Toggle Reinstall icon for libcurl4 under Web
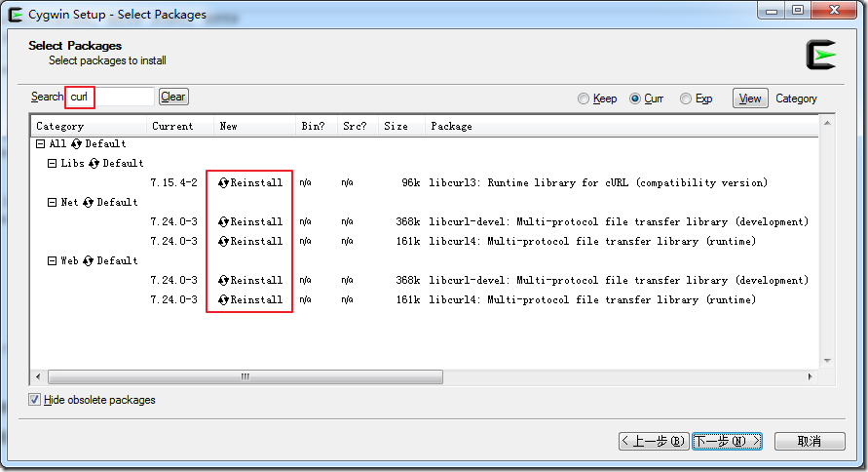Image resolution: width=868 pixels, height=472 pixels. pos(223,300)
